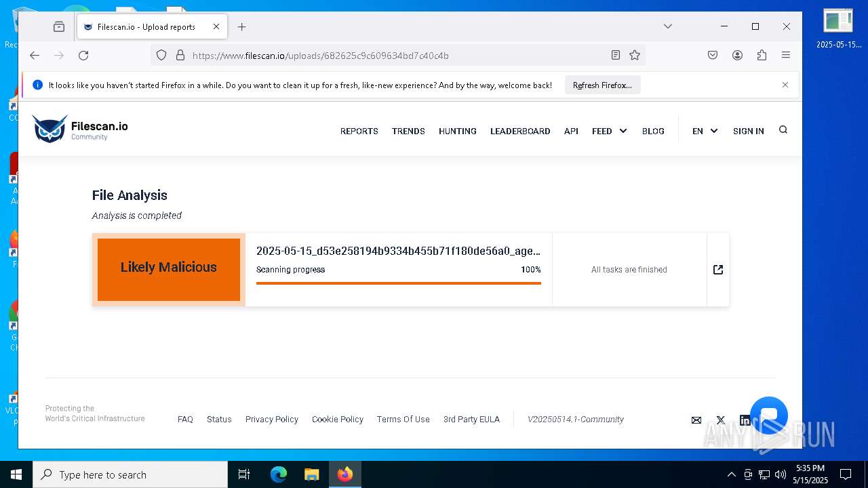Image resolution: width=868 pixels, height=488 pixels.
Task: Open the Firefox hamburger application menu
Action: pos(786,56)
